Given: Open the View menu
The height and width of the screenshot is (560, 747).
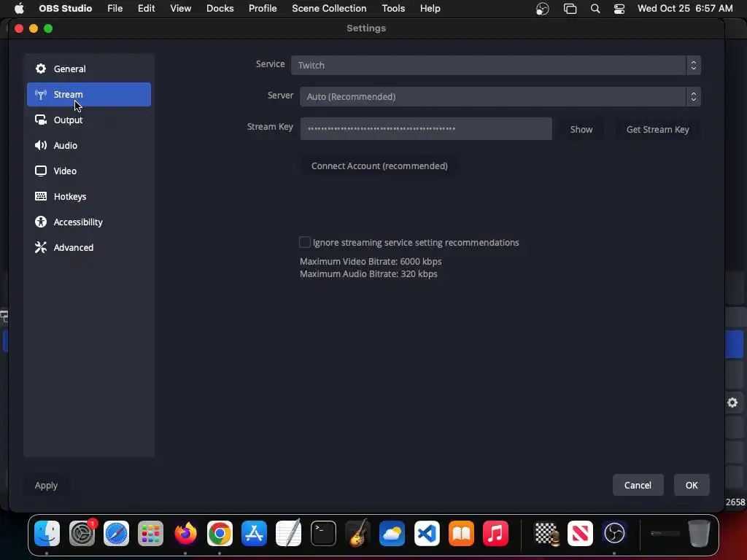Looking at the screenshot, I should coord(181,9).
